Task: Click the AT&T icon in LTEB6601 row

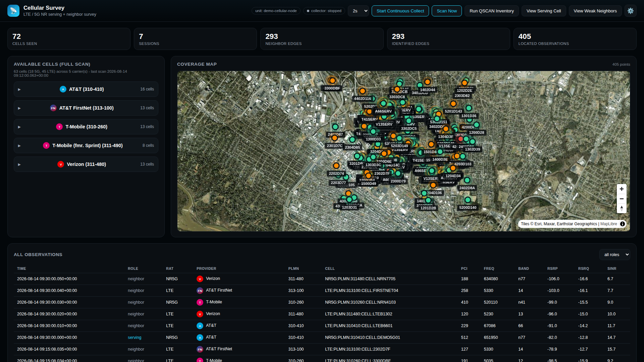Action: 200,326
